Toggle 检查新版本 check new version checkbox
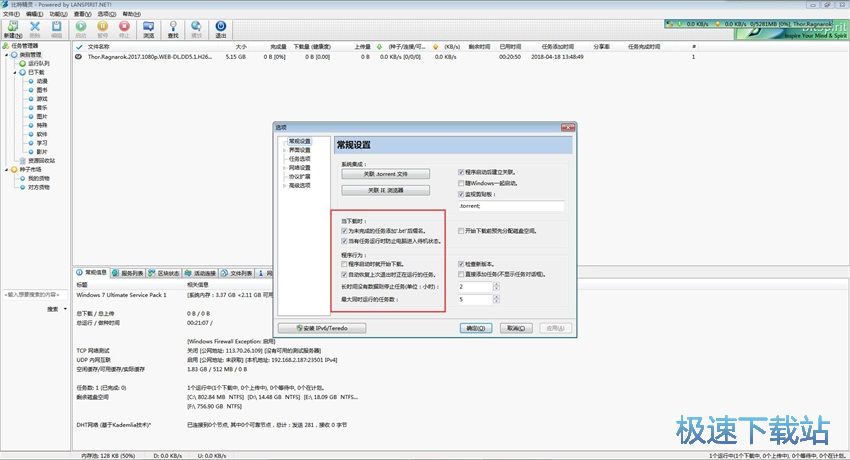The width and height of the screenshot is (850, 460). (461, 264)
